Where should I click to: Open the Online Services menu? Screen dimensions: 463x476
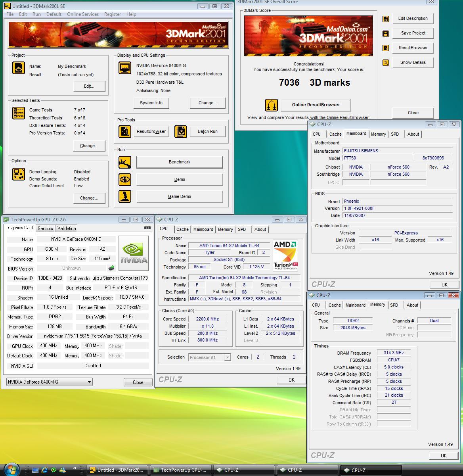(x=83, y=14)
